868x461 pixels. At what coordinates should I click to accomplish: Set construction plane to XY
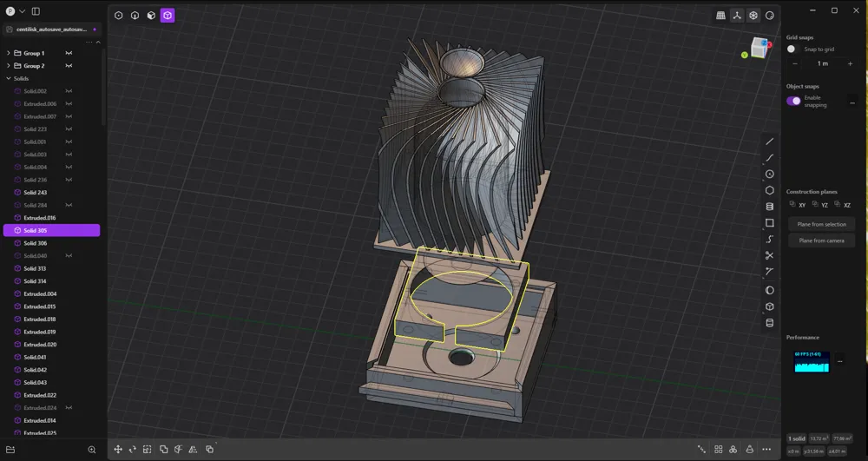[797, 205]
